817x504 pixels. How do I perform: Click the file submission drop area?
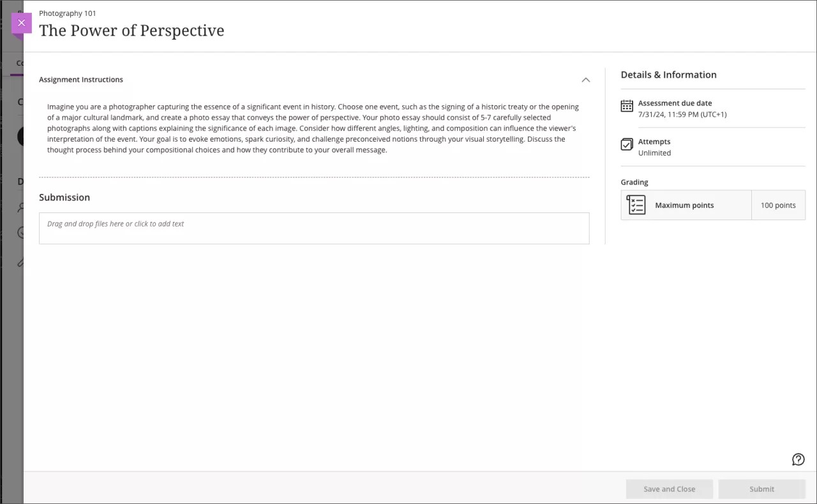(x=314, y=228)
